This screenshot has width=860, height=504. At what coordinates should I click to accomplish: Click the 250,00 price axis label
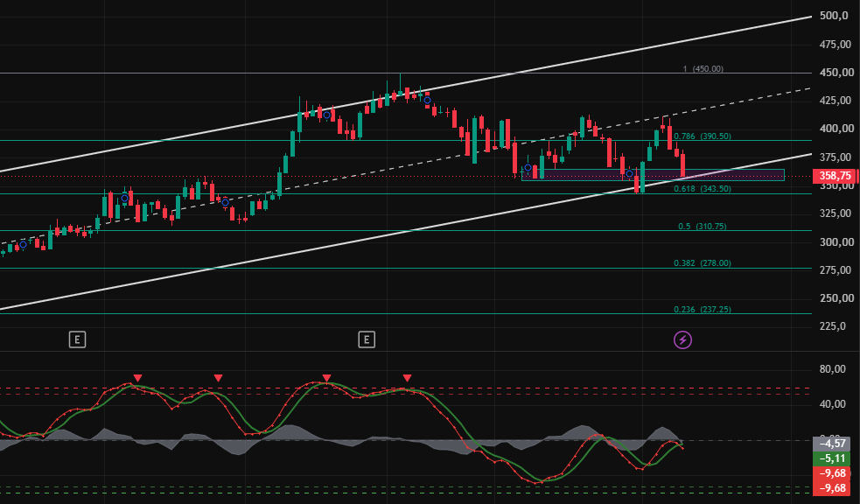(x=837, y=298)
